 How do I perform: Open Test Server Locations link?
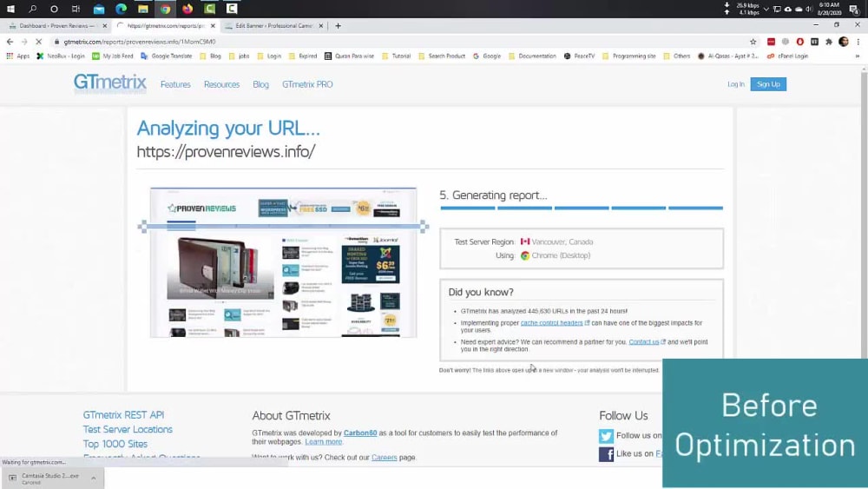pos(128,429)
